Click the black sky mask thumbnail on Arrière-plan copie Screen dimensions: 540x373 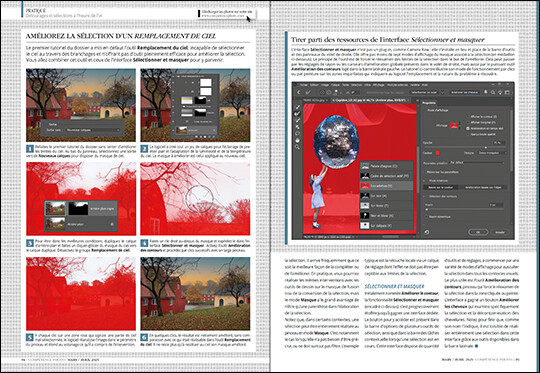[x=78, y=209]
